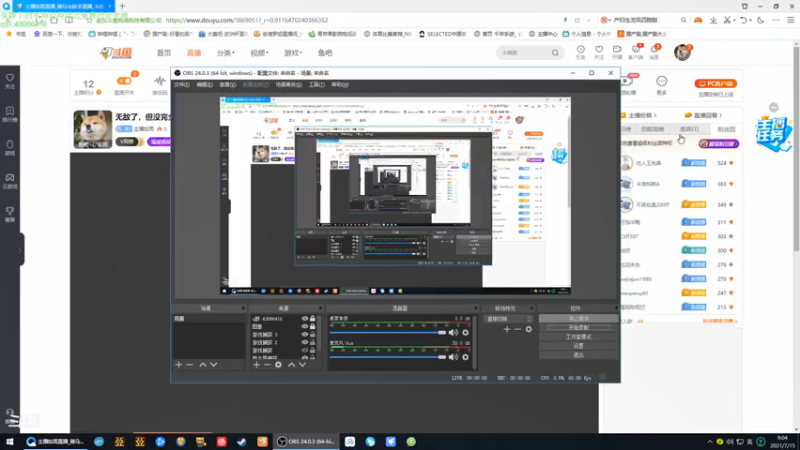Expand 视频 dropdown in Douyu navigation
Image resolution: width=800 pixels, height=450 pixels.
pyautogui.click(x=259, y=53)
